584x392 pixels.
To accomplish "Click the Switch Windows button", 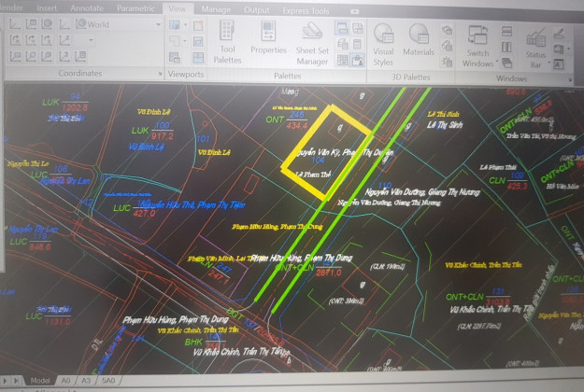I will pos(477,43).
